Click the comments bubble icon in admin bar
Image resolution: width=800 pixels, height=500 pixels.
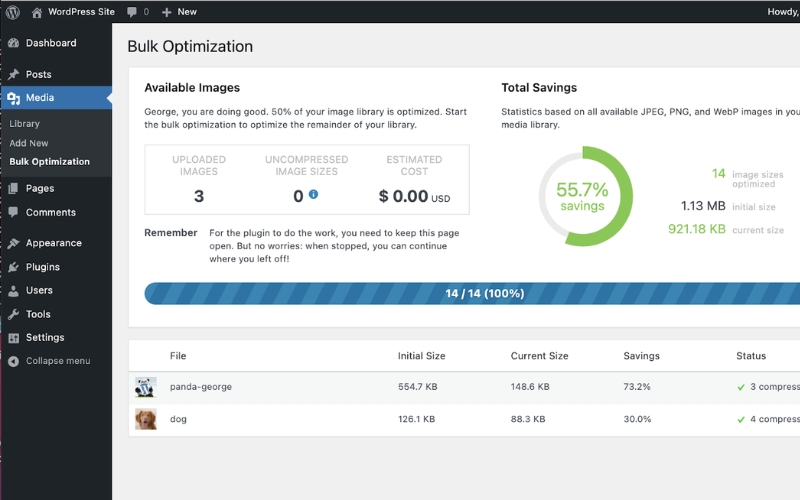132,12
